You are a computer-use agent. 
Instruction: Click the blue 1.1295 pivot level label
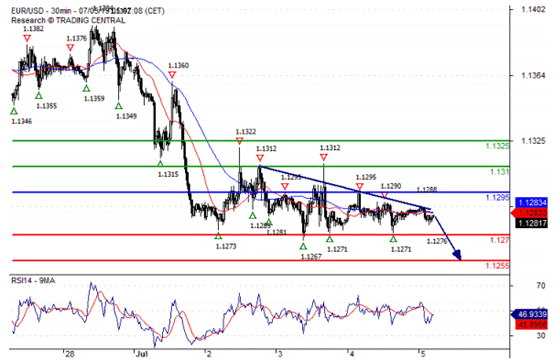pos(497,197)
